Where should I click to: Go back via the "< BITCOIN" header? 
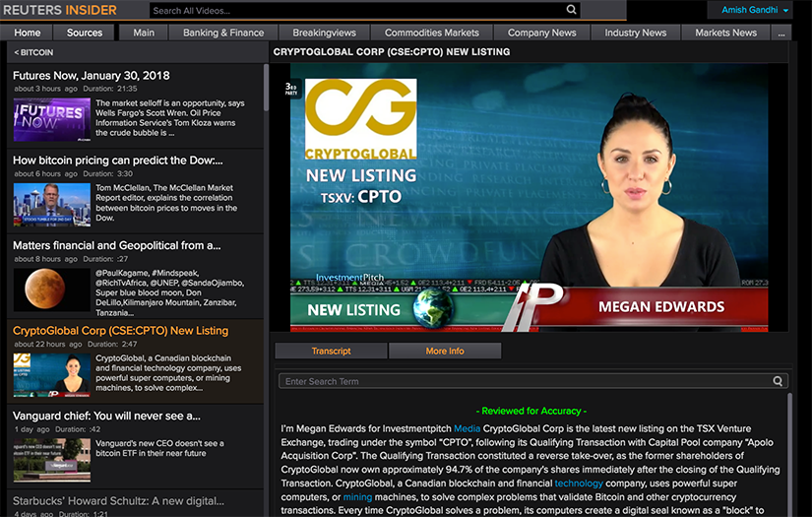pyautogui.click(x=33, y=52)
